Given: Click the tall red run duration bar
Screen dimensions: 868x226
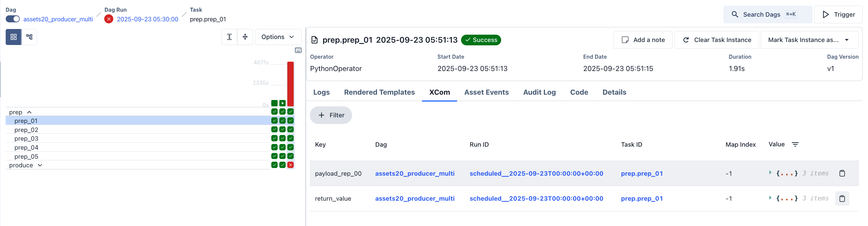Looking at the screenshot, I should tap(290, 84).
